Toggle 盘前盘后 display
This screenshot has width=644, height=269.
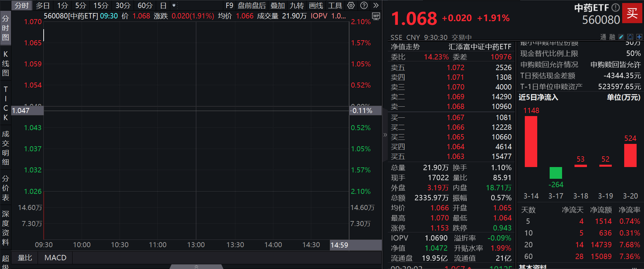click(251, 5)
